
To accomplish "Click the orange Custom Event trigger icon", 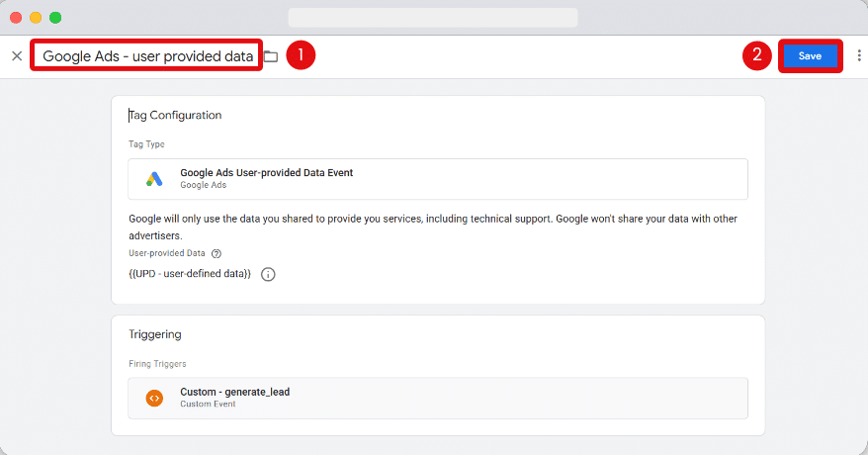I will point(154,398).
